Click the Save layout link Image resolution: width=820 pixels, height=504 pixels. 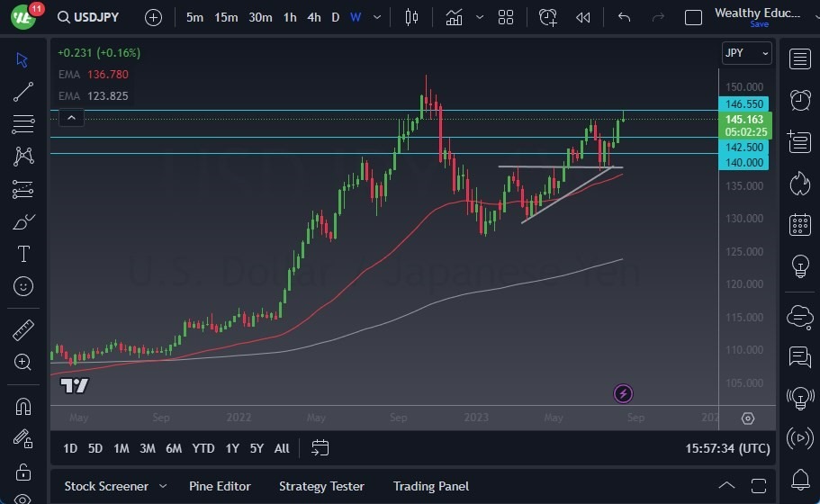pos(759,24)
